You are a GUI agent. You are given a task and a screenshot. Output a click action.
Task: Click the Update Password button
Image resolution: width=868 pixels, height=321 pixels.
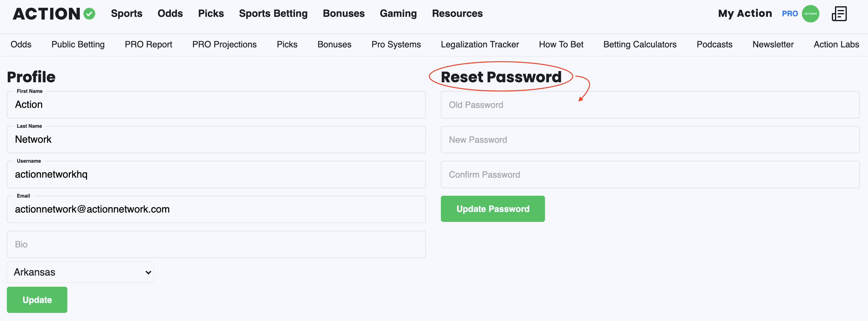[493, 209]
